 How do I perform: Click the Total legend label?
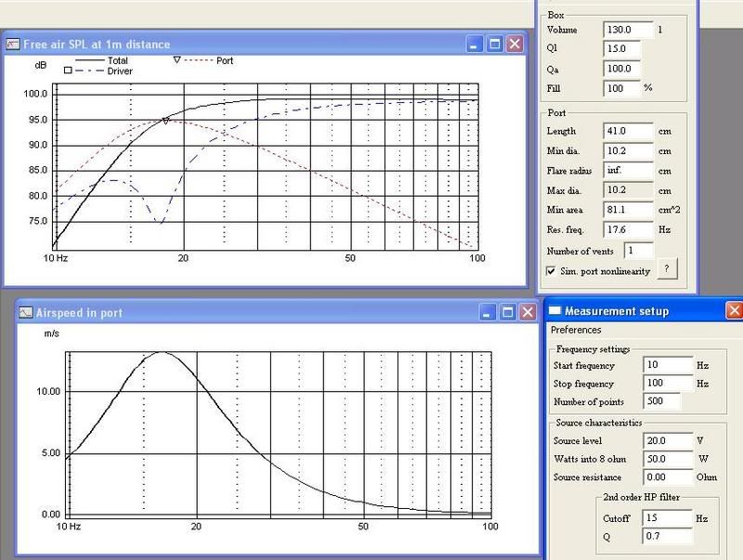118,60
